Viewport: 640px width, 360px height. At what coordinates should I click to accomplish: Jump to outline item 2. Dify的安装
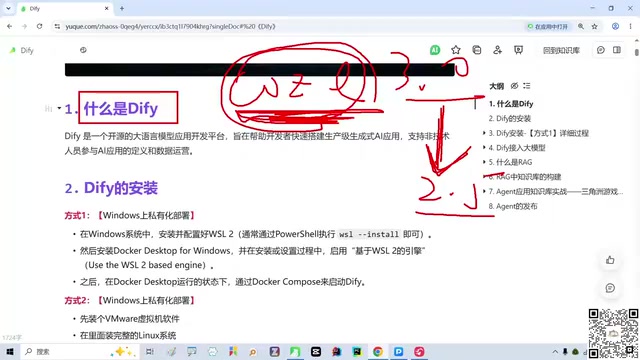point(510,118)
